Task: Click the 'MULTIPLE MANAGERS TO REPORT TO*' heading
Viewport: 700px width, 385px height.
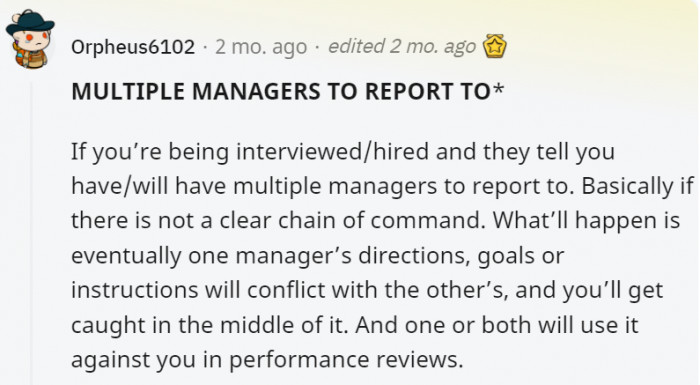Action: tap(288, 91)
